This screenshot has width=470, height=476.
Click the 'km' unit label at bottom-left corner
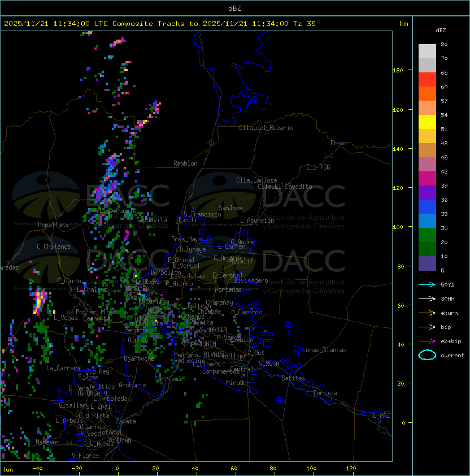pyautogui.click(x=8, y=470)
